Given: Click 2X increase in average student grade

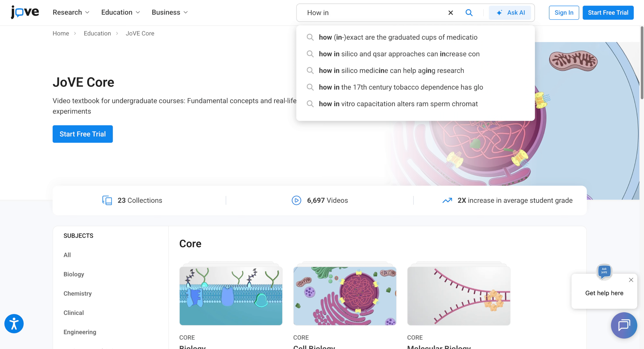Looking at the screenshot, I should (x=515, y=200).
